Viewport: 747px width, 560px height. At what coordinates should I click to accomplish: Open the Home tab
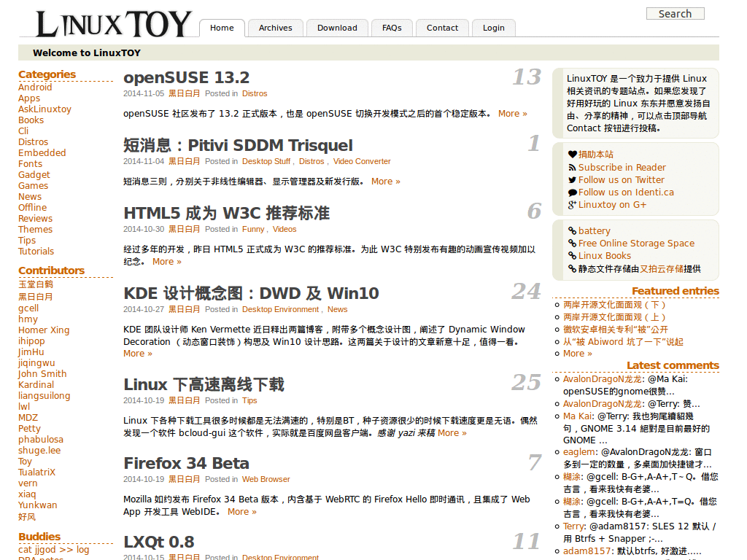coord(222,28)
